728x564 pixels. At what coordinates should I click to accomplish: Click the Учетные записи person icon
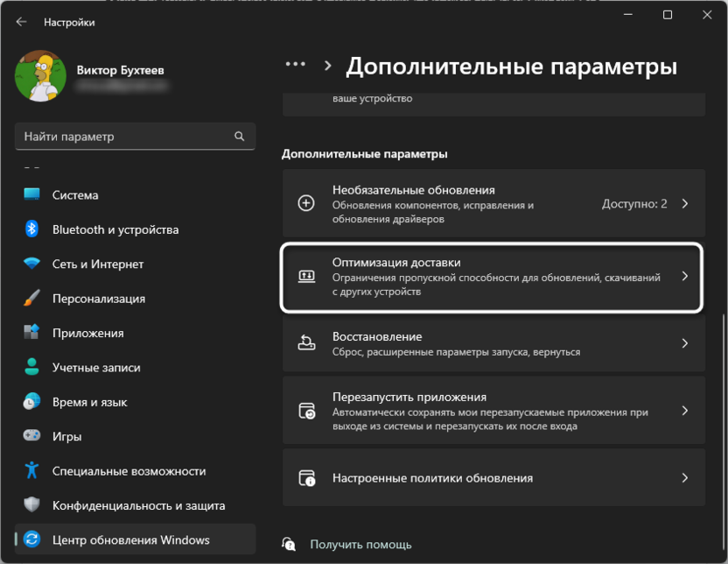[31, 367]
